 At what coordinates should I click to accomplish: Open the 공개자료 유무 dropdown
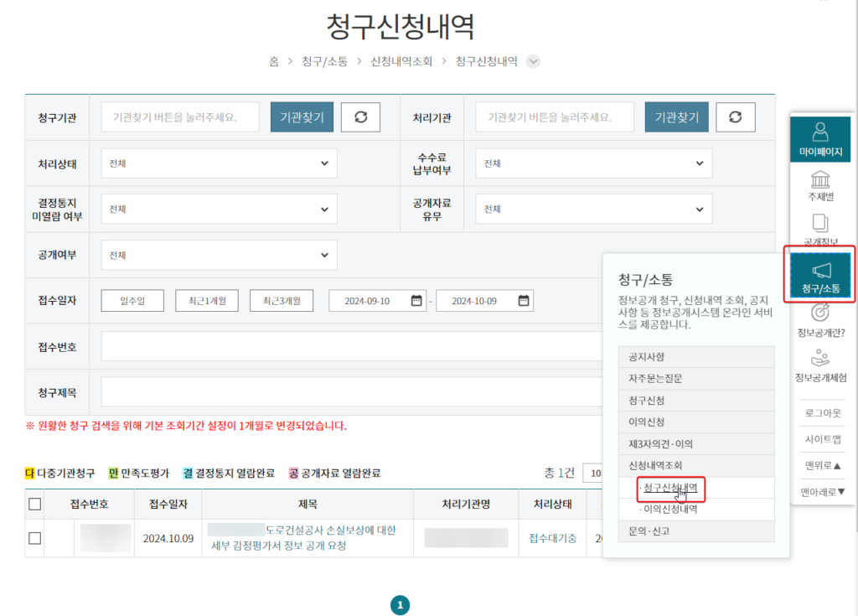click(x=594, y=210)
